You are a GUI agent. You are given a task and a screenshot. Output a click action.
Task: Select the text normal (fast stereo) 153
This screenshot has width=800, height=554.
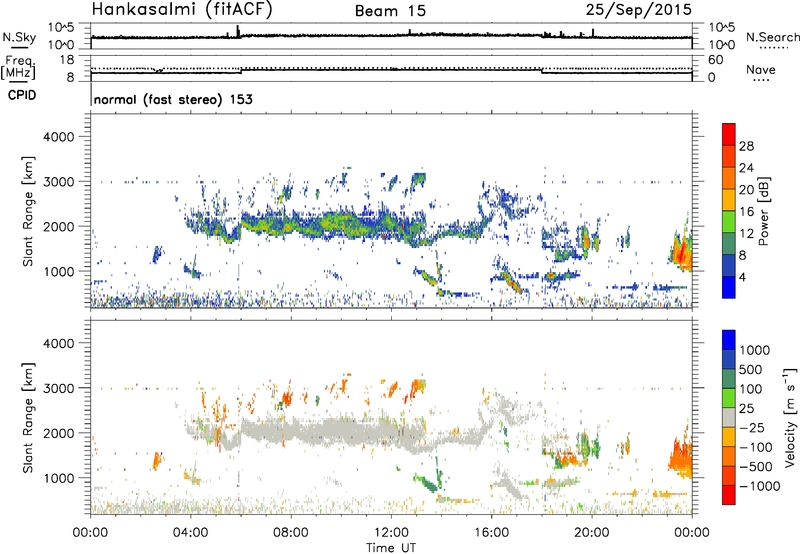(173, 99)
